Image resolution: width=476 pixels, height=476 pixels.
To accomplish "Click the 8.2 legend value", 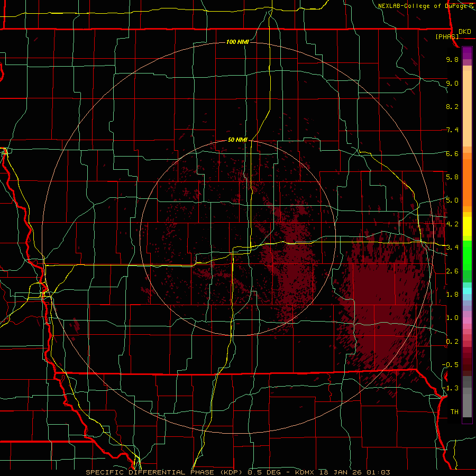I will point(452,106).
